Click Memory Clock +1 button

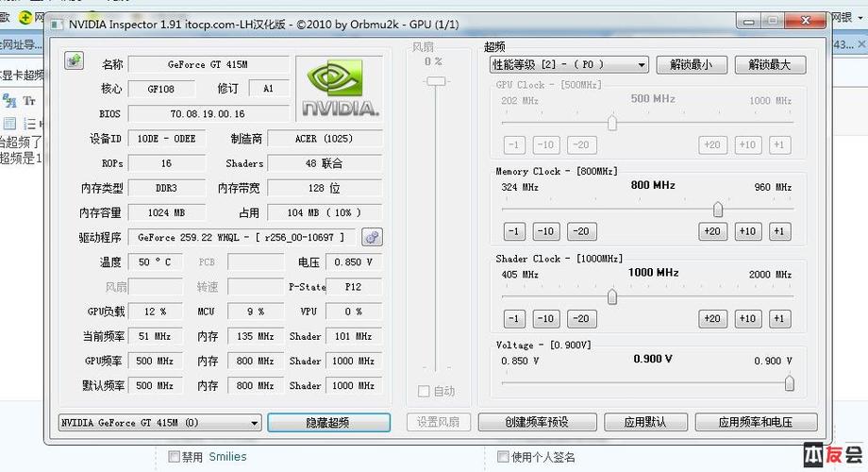click(x=779, y=231)
